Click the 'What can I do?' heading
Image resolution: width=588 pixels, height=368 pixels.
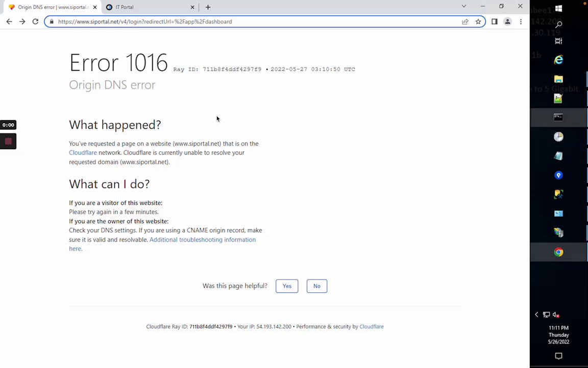[x=109, y=184]
